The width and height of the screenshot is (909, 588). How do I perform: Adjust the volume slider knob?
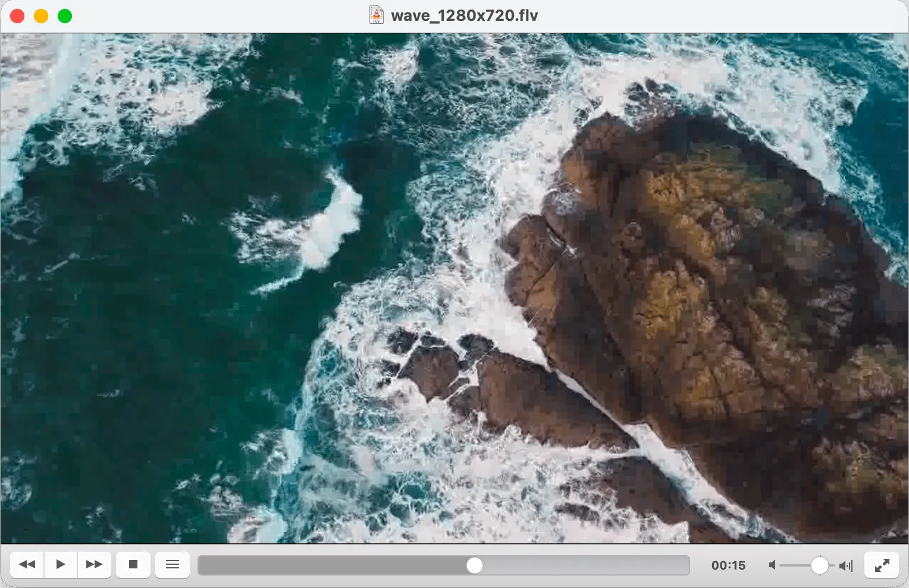coord(820,566)
